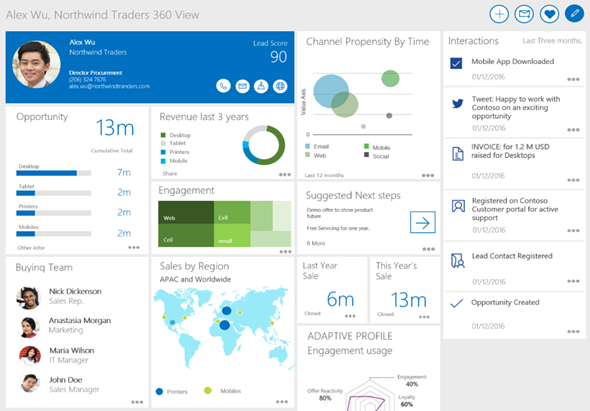Click the 'Demo offer to show product future' step
Screen dimensions: 590x411
(x=339, y=213)
